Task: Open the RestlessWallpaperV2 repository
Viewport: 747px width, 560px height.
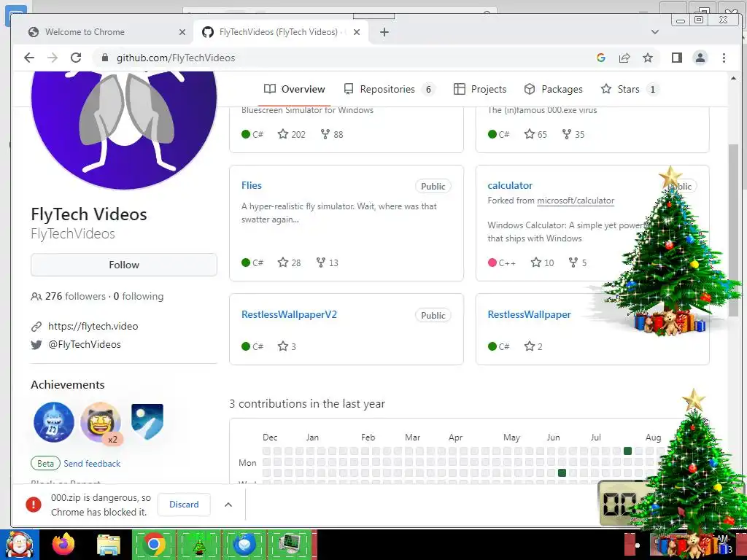Action: point(289,314)
